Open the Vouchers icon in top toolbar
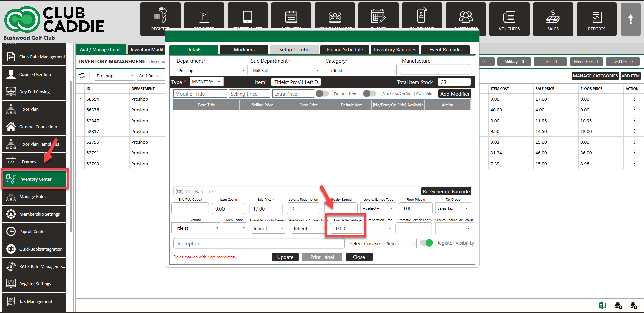This screenshot has height=313, width=644. 509,19
